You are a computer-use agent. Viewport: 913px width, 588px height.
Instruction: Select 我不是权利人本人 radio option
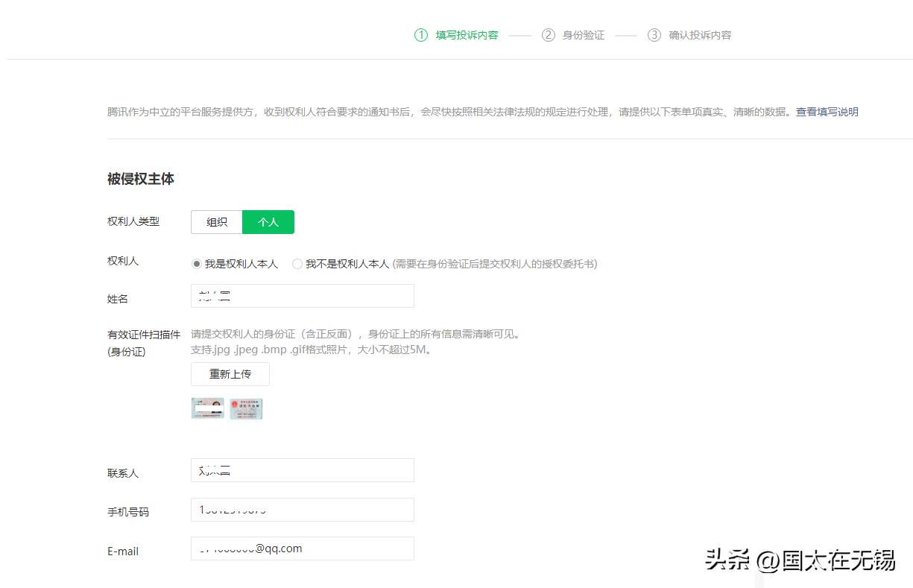pyautogui.click(x=297, y=264)
